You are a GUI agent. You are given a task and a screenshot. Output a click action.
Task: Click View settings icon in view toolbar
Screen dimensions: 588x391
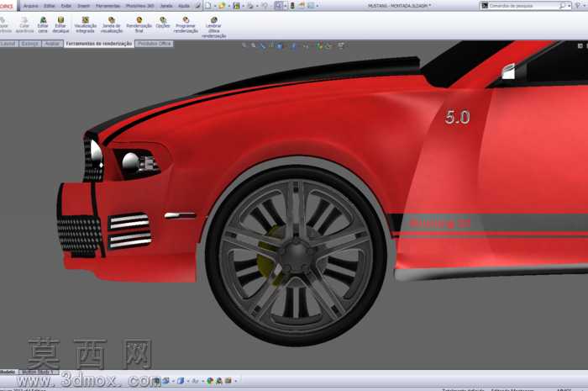point(341,45)
